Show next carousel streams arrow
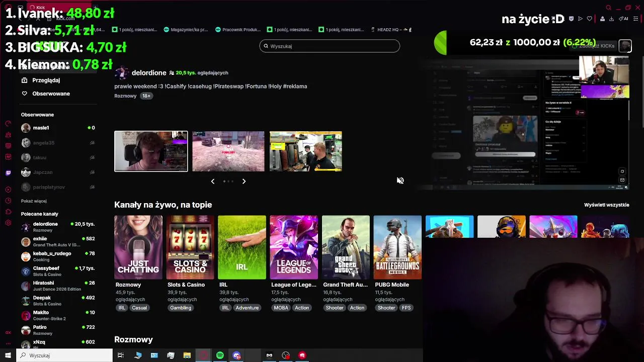 point(244,181)
